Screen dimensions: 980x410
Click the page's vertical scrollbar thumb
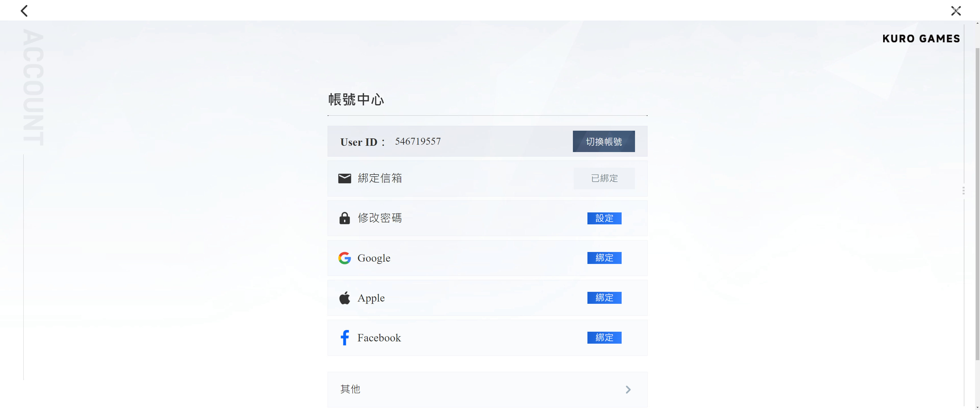coord(977,204)
